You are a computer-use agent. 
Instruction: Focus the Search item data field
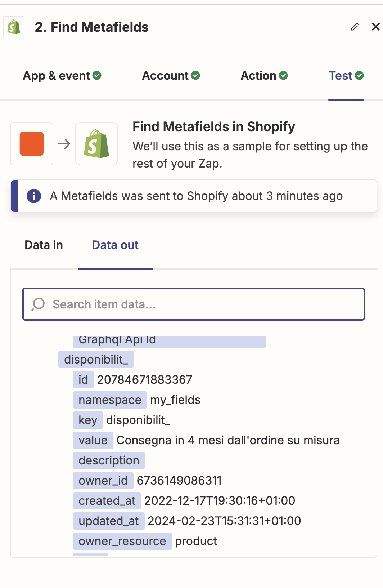tap(194, 304)
